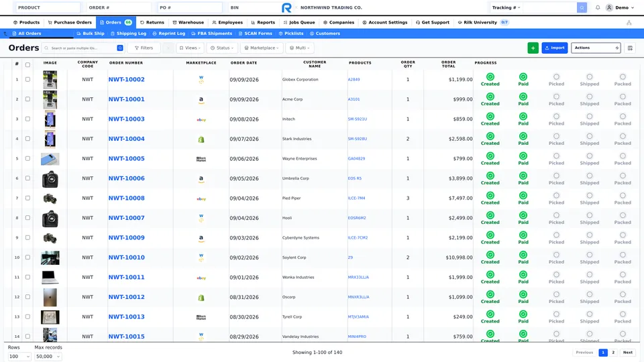Open the Actions dropdown
The width and height of the screenshot is (644, 362).
[x=596, y=48]
